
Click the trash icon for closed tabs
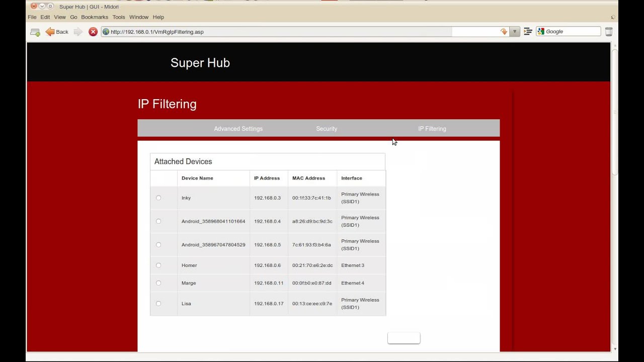609,32
